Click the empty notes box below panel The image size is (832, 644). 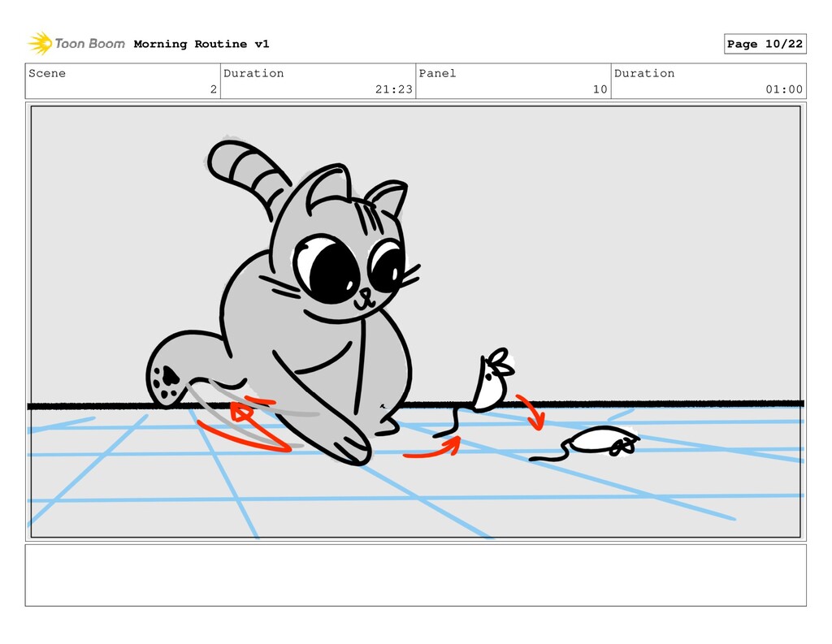415,575
